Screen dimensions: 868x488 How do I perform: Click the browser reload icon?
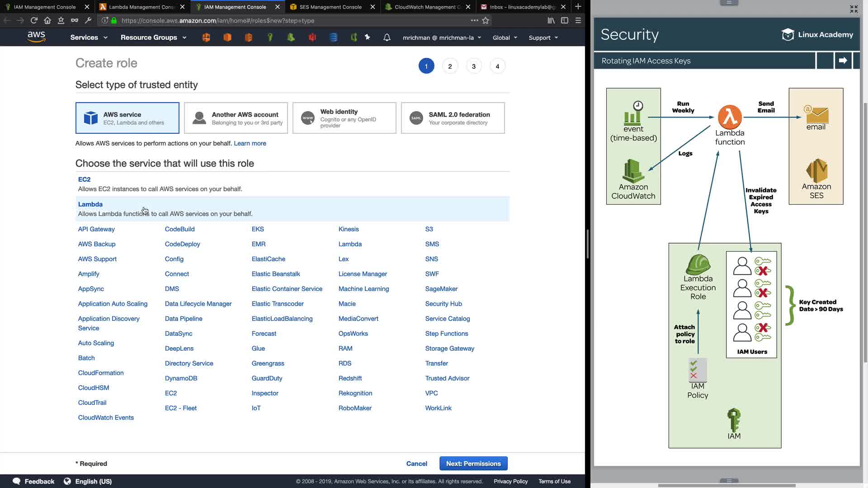(34, 20)
